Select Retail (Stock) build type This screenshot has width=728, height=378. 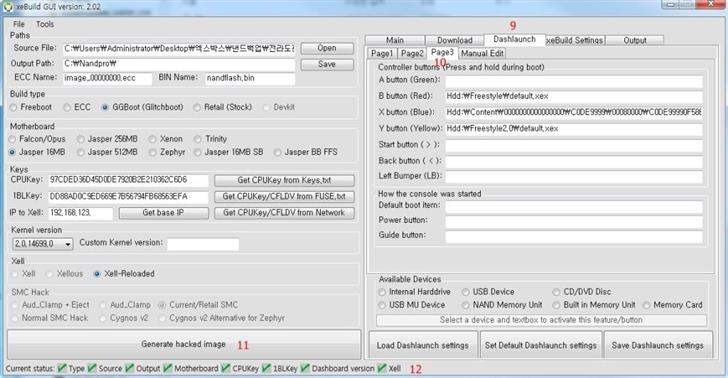(x=223, y=107)
